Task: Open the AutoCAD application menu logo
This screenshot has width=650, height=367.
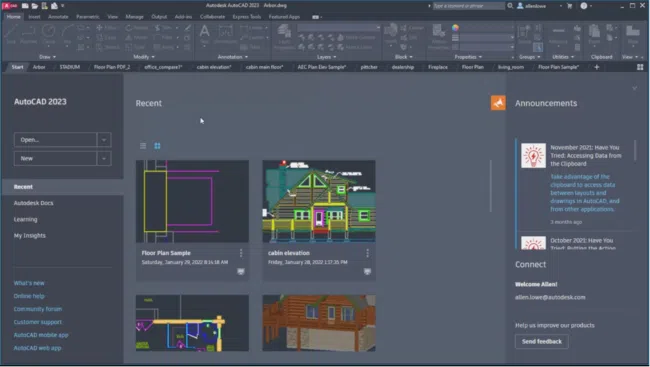Action: click(9, 6)
